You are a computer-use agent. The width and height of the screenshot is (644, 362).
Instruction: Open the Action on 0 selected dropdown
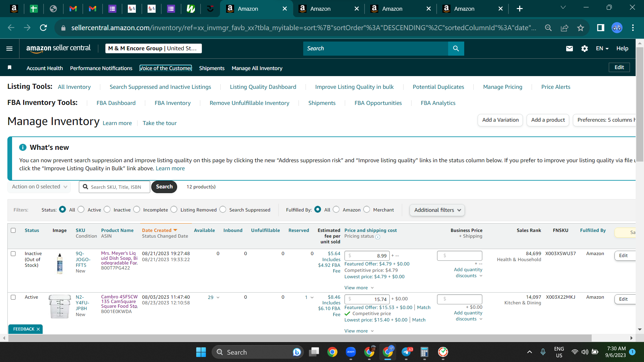[39, 187]
